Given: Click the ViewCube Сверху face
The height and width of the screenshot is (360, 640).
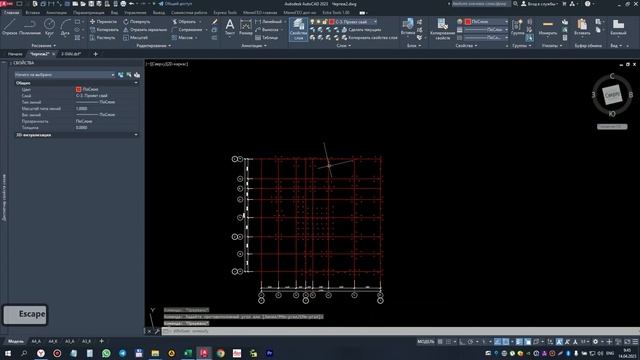Looking at the screenshot, I should coord(612,95).
